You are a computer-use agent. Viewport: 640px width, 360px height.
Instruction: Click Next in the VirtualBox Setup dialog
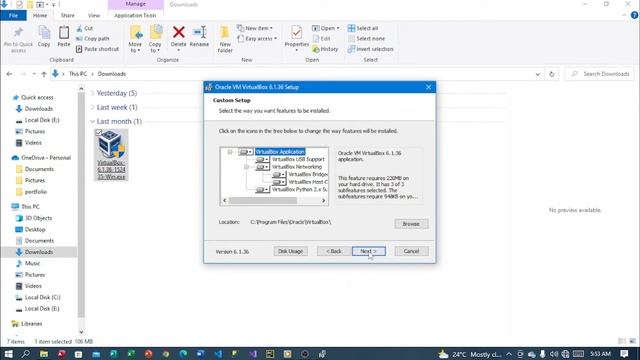[x=369, y=251]
